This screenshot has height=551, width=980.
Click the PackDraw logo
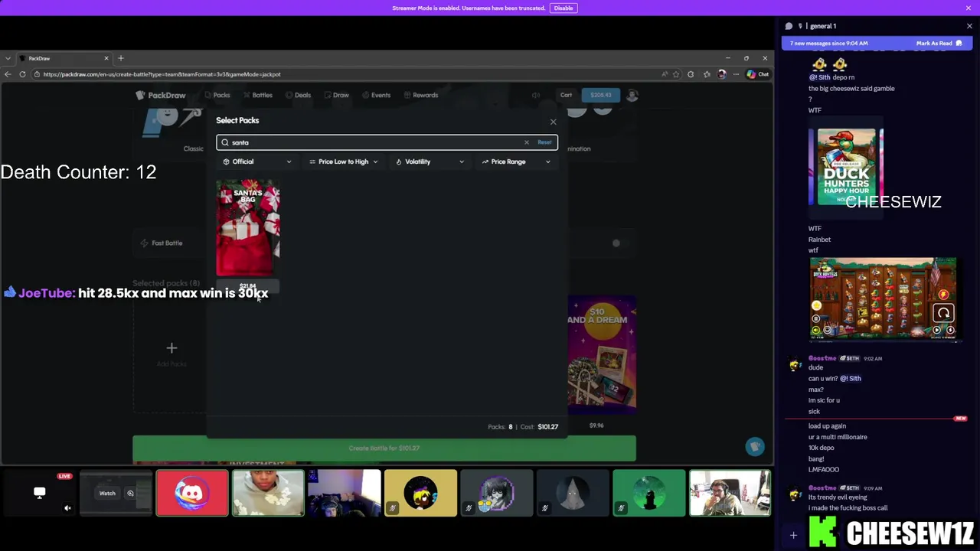[161, 95]
